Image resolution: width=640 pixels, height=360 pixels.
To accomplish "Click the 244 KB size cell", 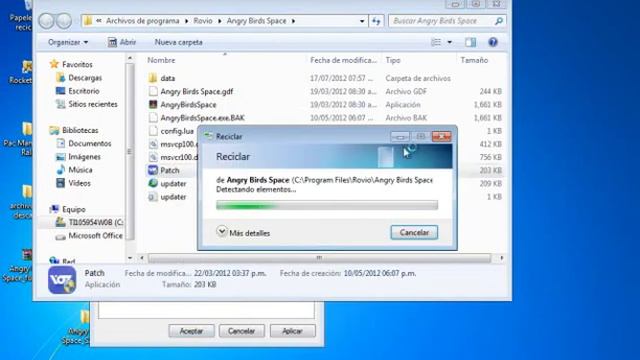I will pos(490,91).
